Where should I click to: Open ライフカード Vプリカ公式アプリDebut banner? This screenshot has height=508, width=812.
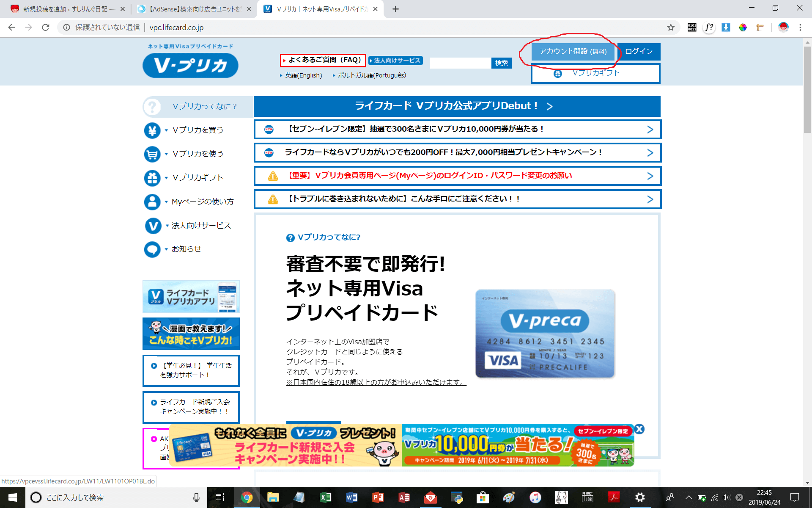457,106
